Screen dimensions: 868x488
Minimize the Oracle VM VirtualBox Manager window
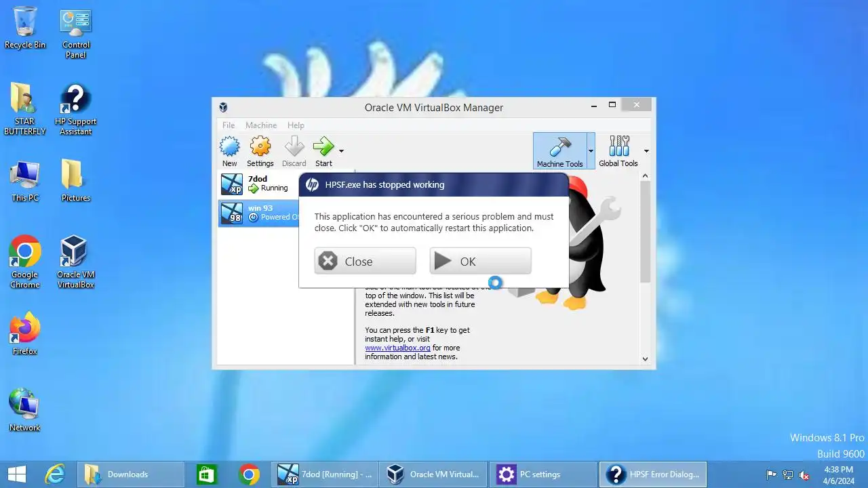coord(594,105)
